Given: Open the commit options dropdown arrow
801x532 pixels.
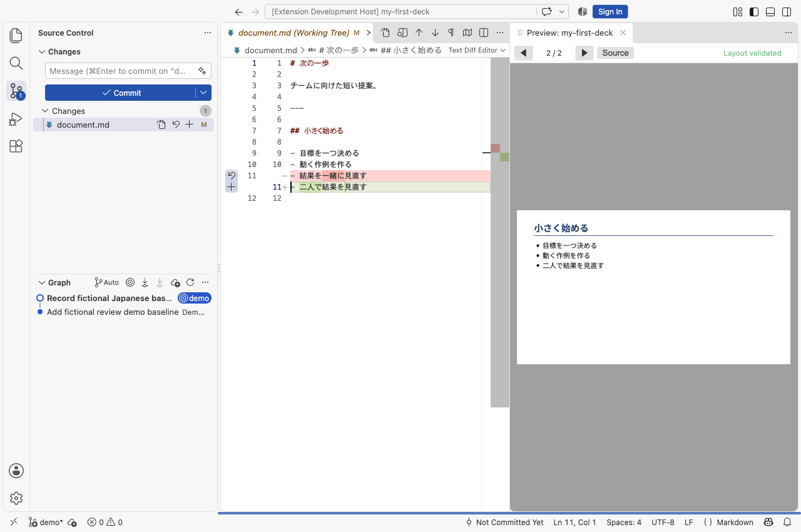Looking at the screenshot, I should (x=203, y=93).
